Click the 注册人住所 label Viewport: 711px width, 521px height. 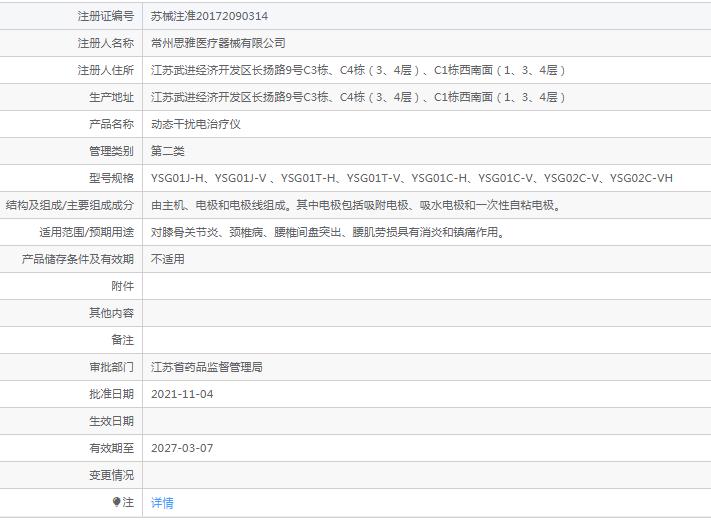(106, 70)
